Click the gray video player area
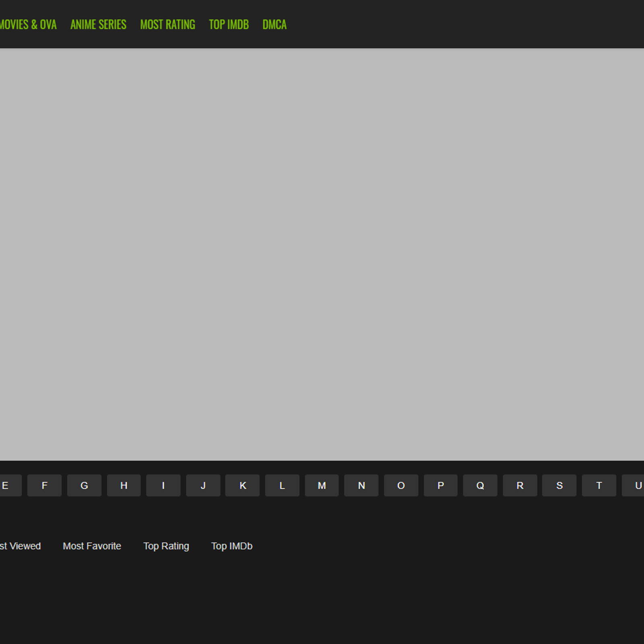Image resolution: width=644 pixels, height=644 pixels. coord(322,254)
